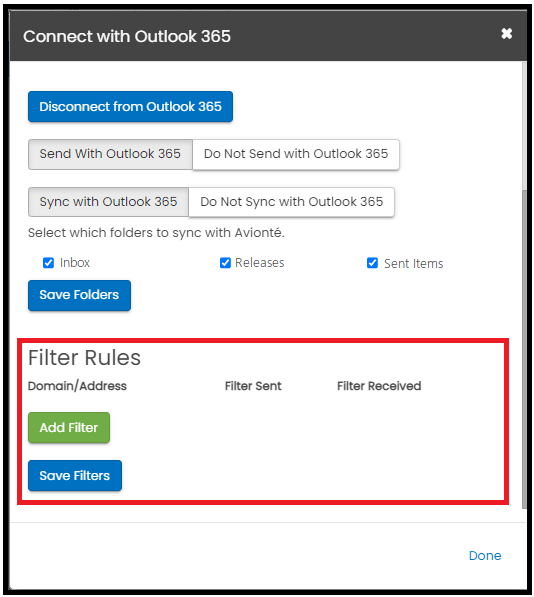Image resolution: width=534 pixels, height=597 pixels.
Task: Click the Done link
Action: (x=485, y=555)
